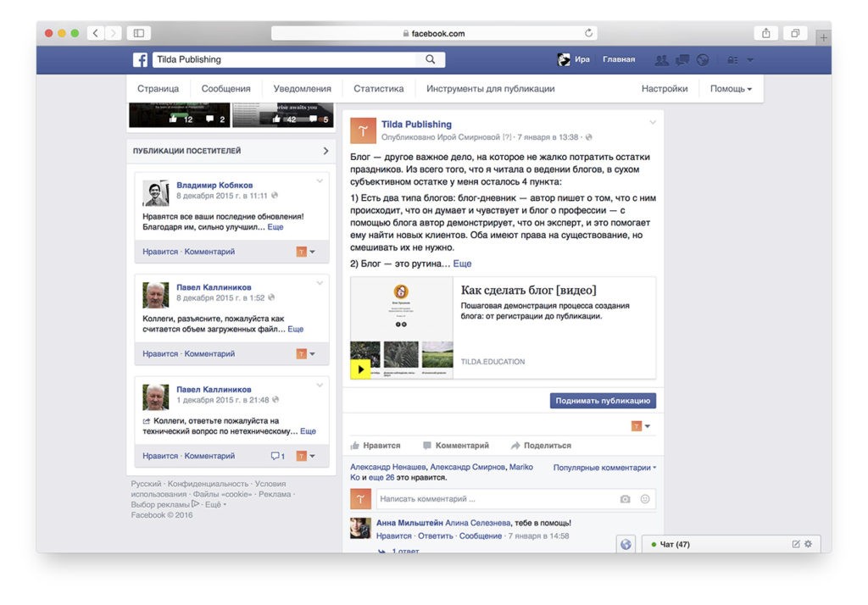Click the Написать комментарий input field

coord(516,499)
